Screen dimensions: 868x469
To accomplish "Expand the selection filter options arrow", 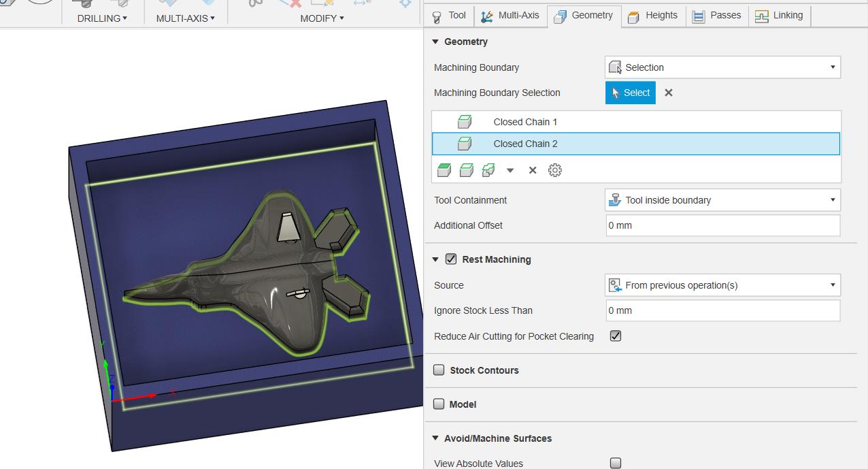I will tap(510, 171).
